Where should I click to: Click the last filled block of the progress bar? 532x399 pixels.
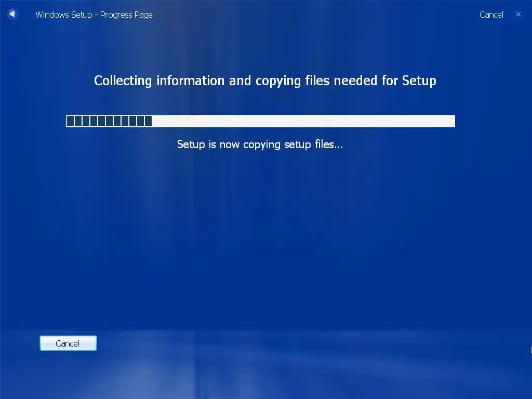tap(148, 121)
